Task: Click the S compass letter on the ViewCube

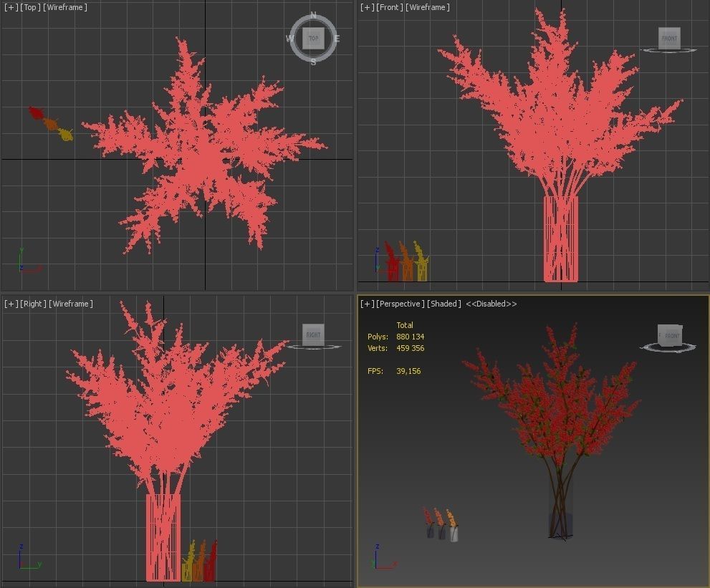Action: click(x=313, y=62)
